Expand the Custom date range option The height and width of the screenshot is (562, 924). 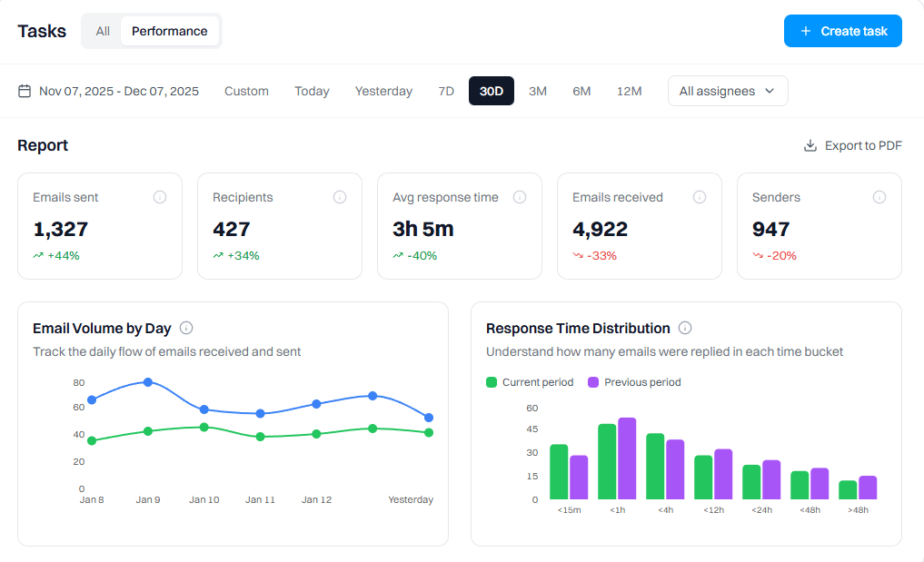(x=246, y=91)
